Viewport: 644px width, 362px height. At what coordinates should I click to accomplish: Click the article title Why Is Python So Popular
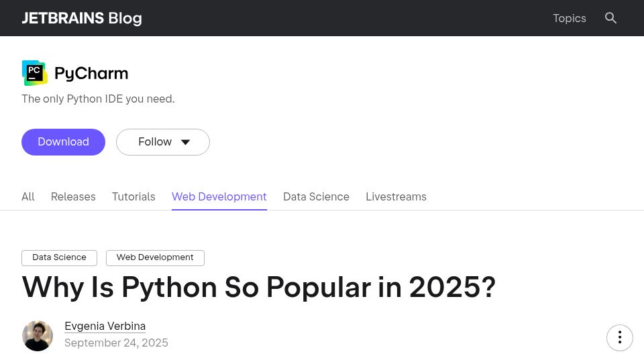(x=259, y=287)
